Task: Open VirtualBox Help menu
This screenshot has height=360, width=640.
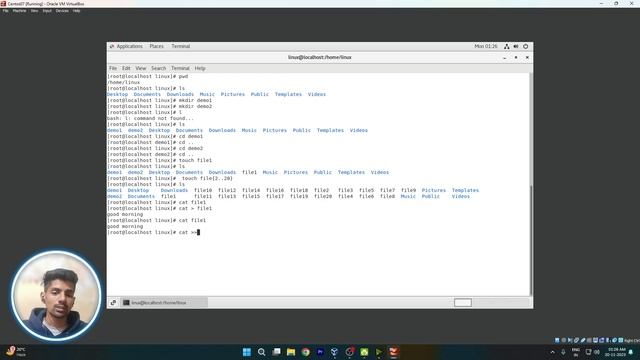Action: pos(76,11)
